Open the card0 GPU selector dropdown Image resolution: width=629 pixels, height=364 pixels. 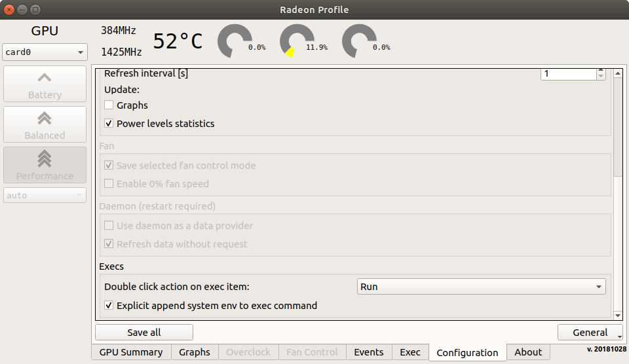[45, 52]
